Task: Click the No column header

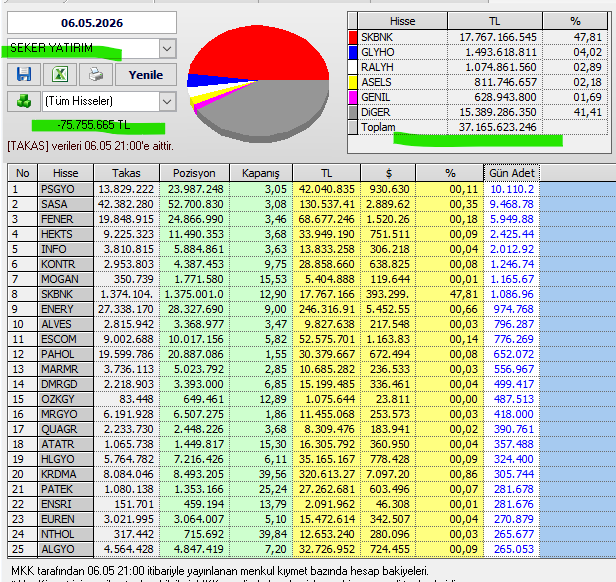Action: tap(22, 173)
